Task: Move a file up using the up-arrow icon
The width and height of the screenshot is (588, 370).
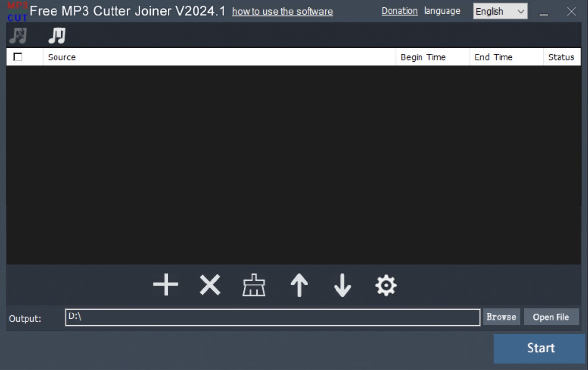Action: point(297,285)
